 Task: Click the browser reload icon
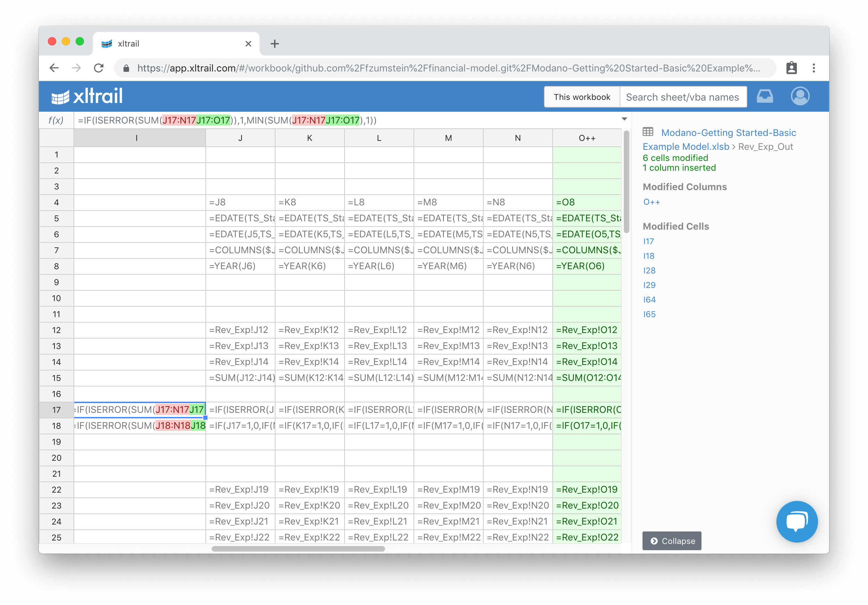point(99,68)
